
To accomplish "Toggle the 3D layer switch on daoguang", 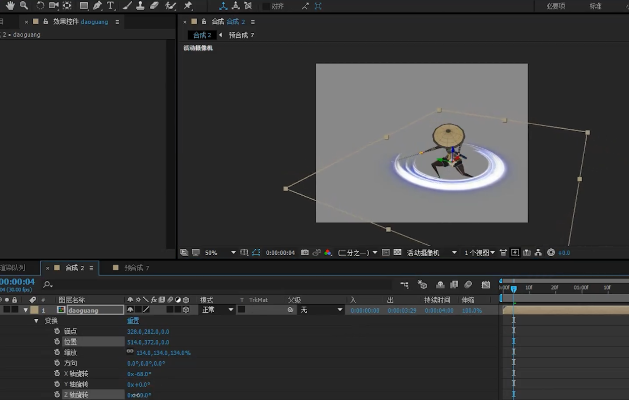I will [x=186, y=310].
